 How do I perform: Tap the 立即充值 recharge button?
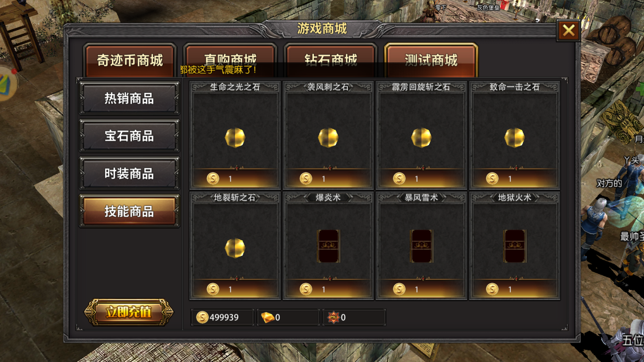click(x=129, y=312)
